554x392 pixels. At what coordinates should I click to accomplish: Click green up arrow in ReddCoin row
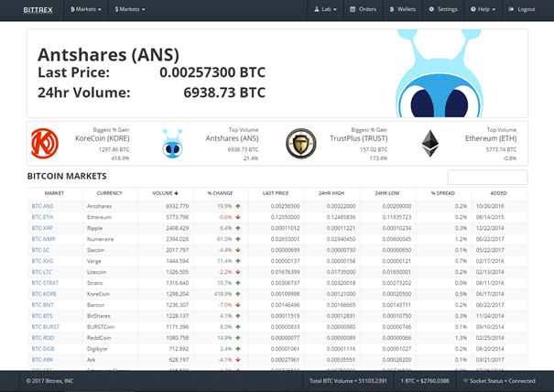point(238,338)
